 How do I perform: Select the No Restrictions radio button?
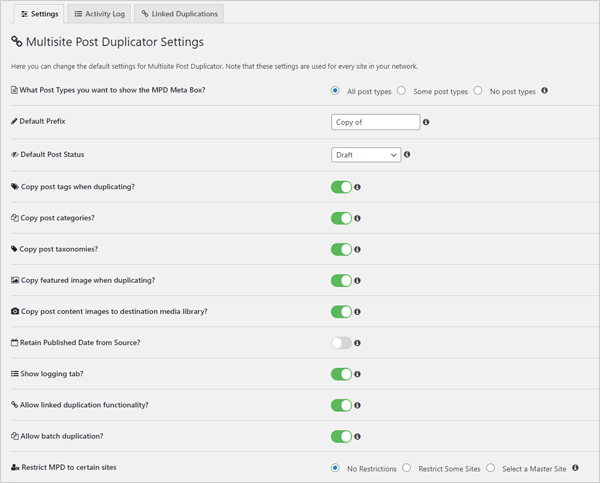click(335, 468)
